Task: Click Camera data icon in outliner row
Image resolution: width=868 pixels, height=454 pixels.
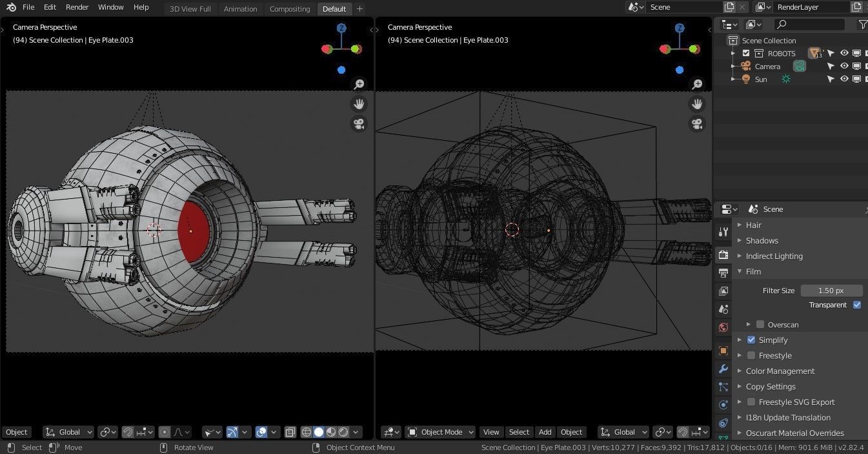Action: (x=800, y=66)
